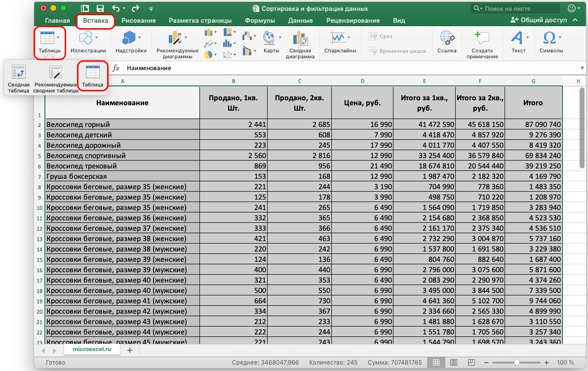Click the redo arrow in title bar
The width and height of the screenshot is (588, 371).
135,8
